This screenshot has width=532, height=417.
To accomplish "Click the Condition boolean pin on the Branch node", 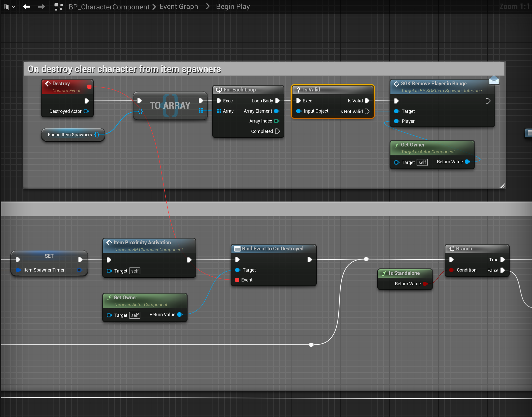I will 451,270.
